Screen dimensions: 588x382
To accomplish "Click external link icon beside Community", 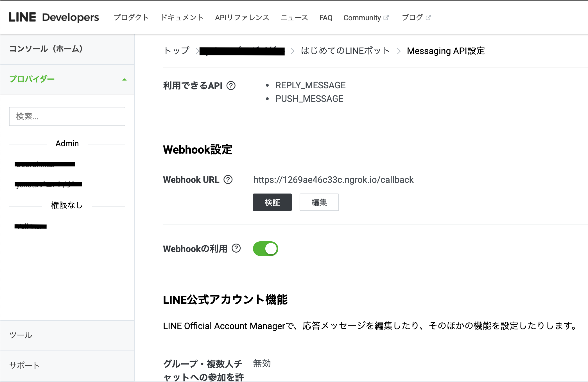I will (x=386, y=17).
